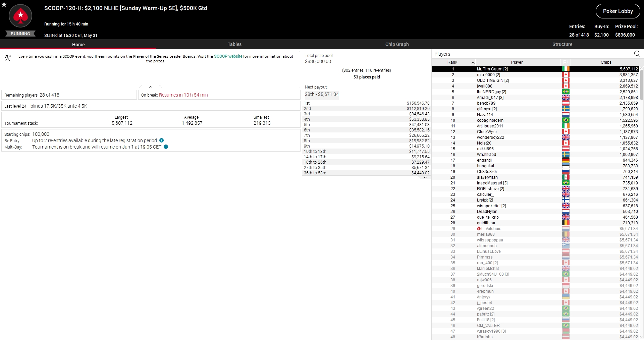Select player row bencb789
The image size is (644, 341).
pyautogui.click(x=535, y=103)
